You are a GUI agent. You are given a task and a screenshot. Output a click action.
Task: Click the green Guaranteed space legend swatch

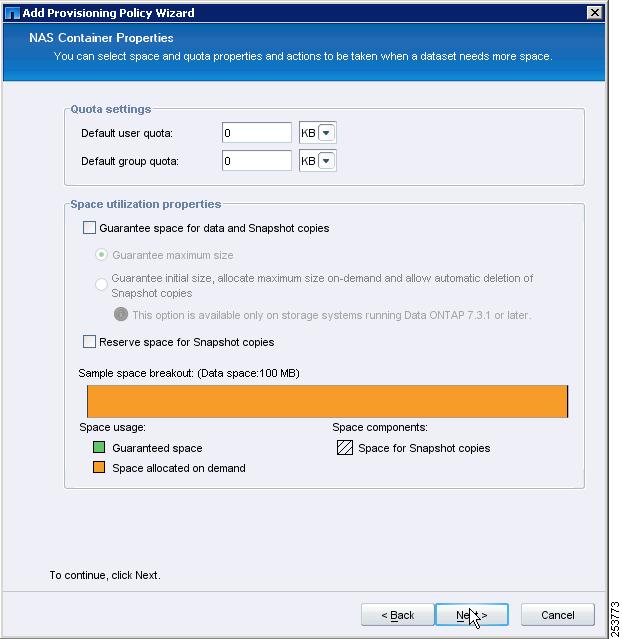click(99, 447)
